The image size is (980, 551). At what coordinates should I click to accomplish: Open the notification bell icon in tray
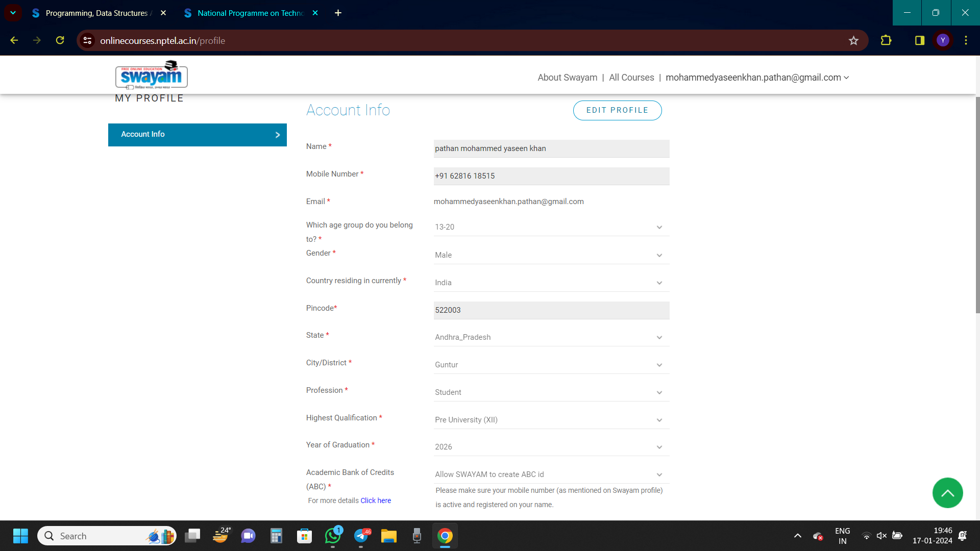(x=963, y=536)
